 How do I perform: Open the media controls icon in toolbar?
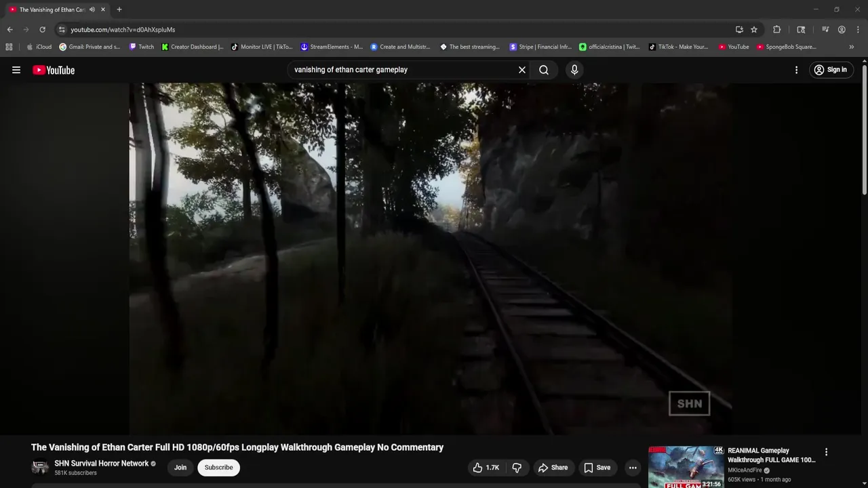click(x=825, y=30)
